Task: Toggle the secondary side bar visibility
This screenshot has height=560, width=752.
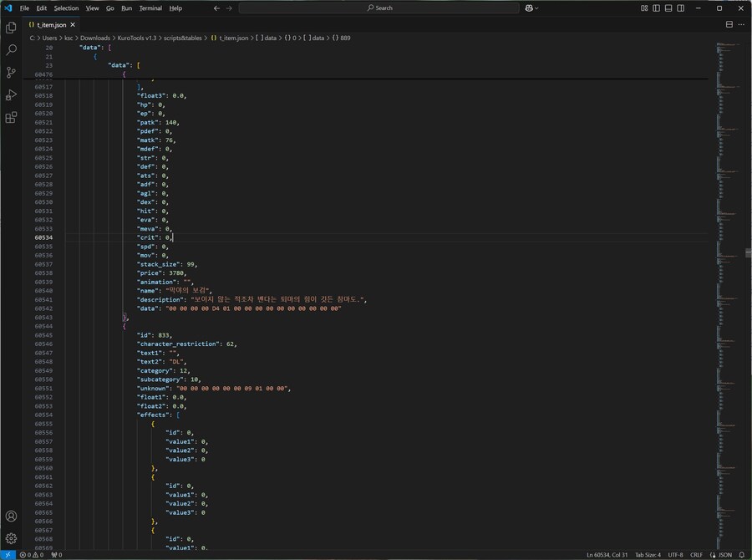Action: point(681,8)
